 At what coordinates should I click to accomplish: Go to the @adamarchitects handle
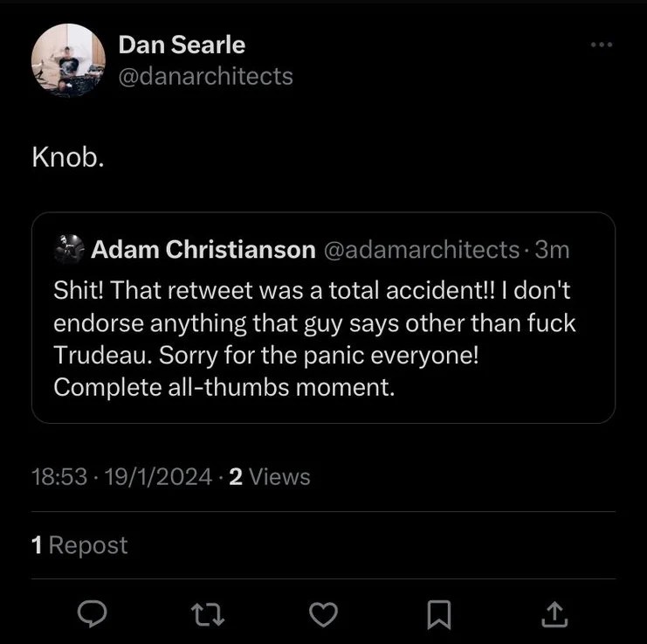(422, 250)
